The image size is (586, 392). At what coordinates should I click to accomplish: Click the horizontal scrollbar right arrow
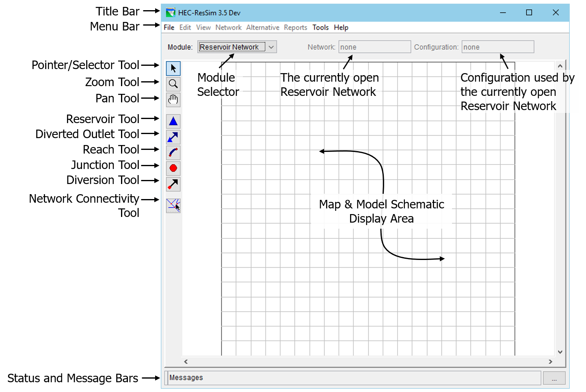(551, 362)
